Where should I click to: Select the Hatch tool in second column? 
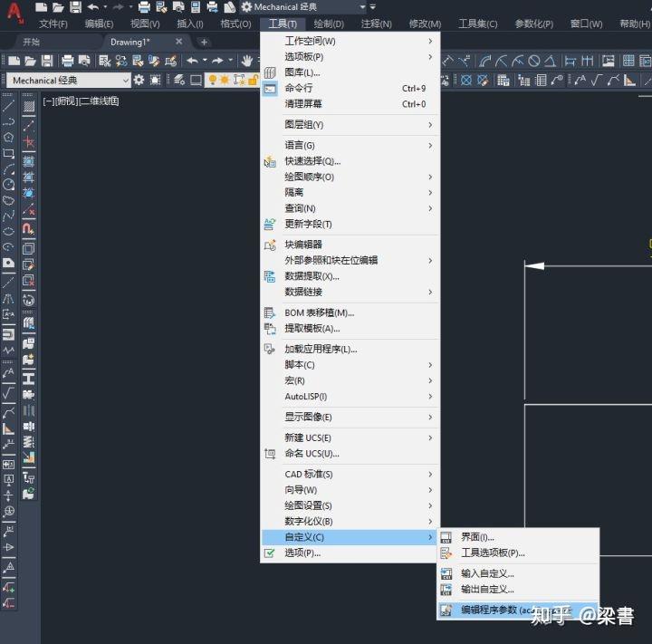[29, 107]
